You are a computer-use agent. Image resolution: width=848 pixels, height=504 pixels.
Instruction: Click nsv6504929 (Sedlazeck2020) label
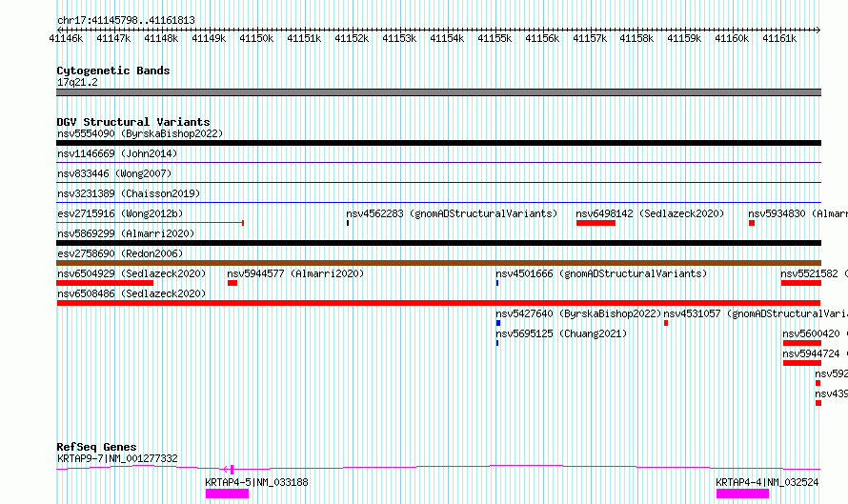(x=131, y=273)
